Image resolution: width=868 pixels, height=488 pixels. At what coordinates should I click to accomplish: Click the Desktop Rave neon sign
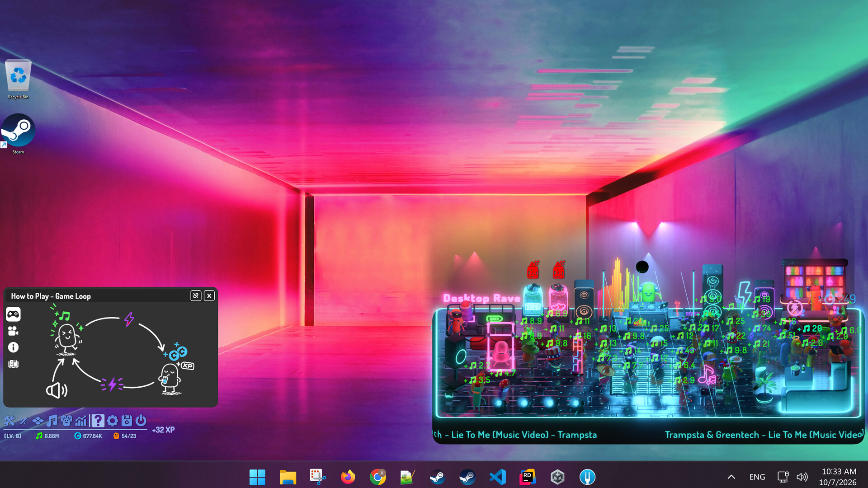pyautogui.click(x=482, y=298)
